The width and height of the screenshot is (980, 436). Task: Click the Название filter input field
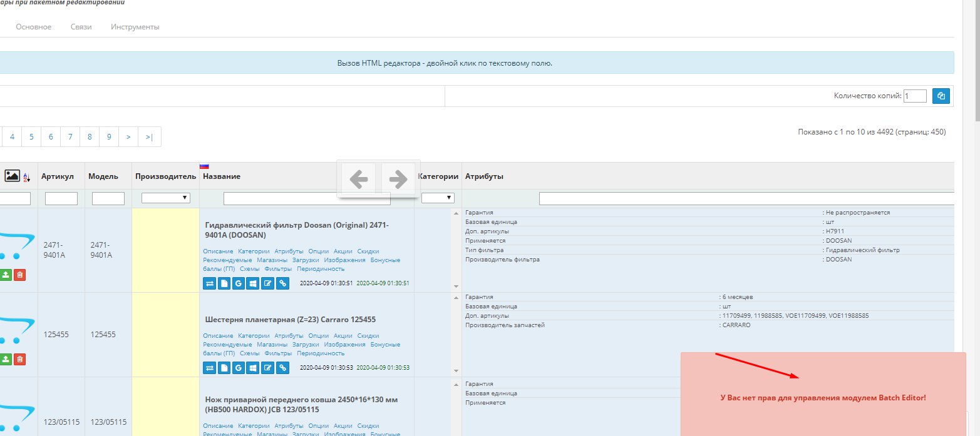click(x=307, y=198)
